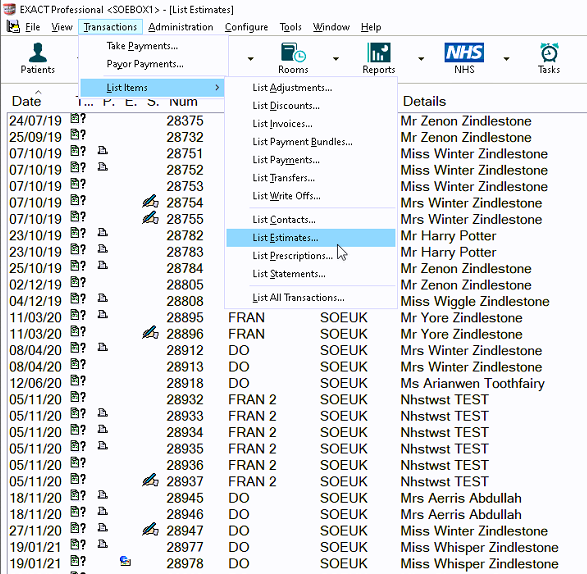Screen dimensions: 587x574
Task: Select Miss Wiggle Zindlestone estimate row
Action: tap(297, 301)
